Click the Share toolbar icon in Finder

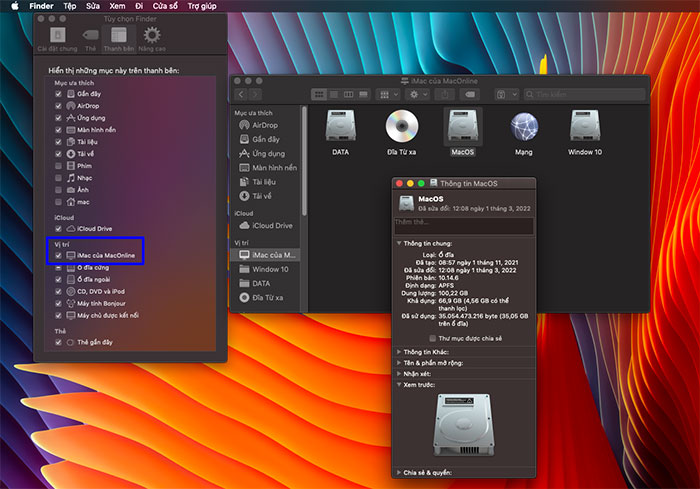pos(445,94)
